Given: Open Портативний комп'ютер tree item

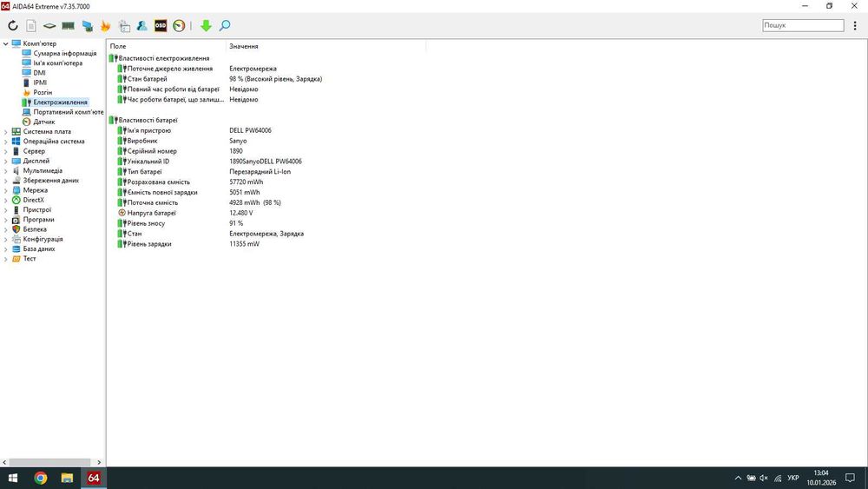Looking at the screenshot, I should point(68,112).
